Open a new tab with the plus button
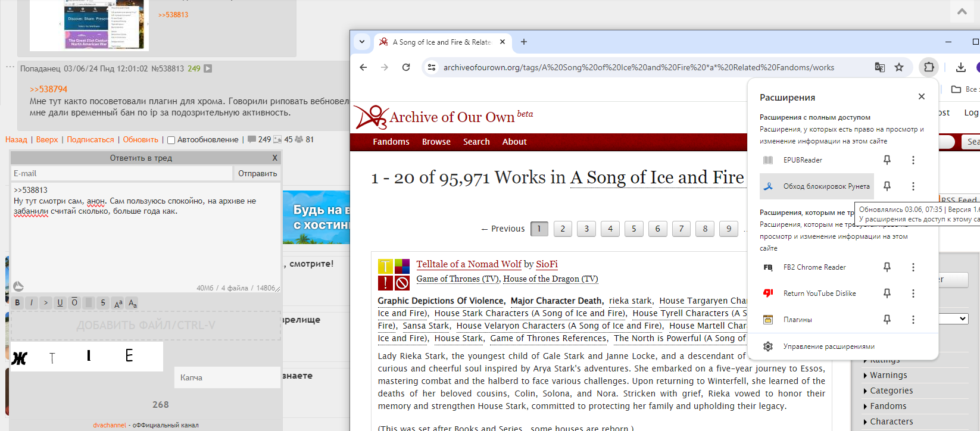 [524, 42]
